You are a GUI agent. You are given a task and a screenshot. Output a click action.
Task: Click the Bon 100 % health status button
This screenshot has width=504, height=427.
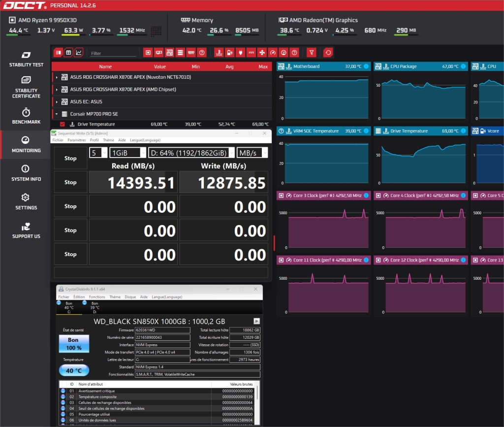(x=74, y=343)
